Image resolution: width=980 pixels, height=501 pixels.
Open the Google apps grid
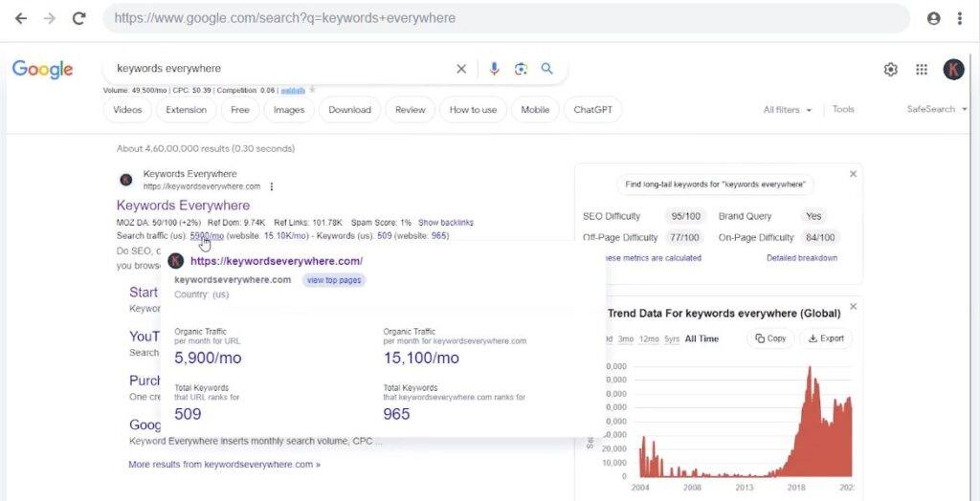click(922, 70)
